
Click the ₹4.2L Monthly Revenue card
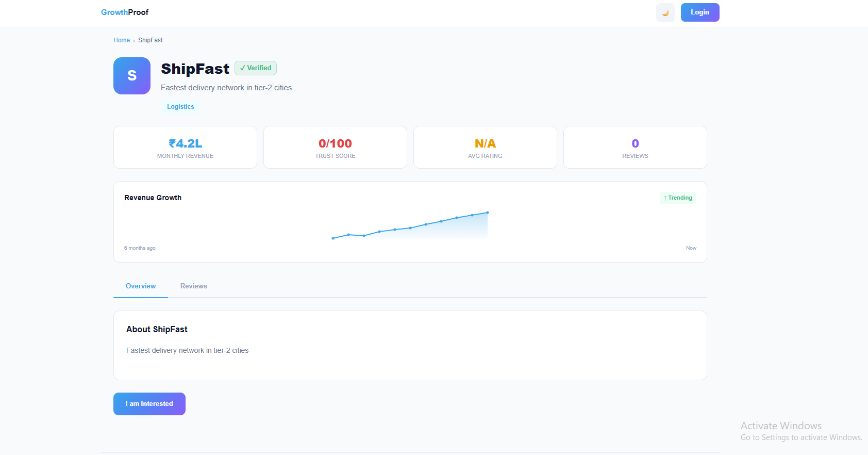coord(185,148)
